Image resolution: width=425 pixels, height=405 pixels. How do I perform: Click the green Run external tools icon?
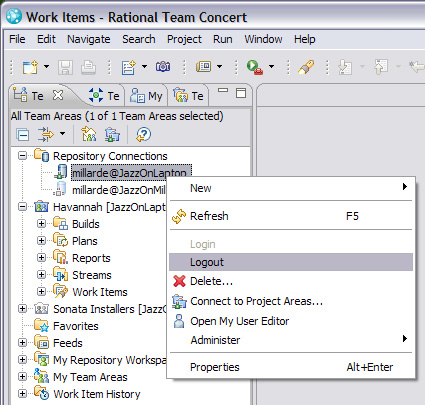pos(255,67)
